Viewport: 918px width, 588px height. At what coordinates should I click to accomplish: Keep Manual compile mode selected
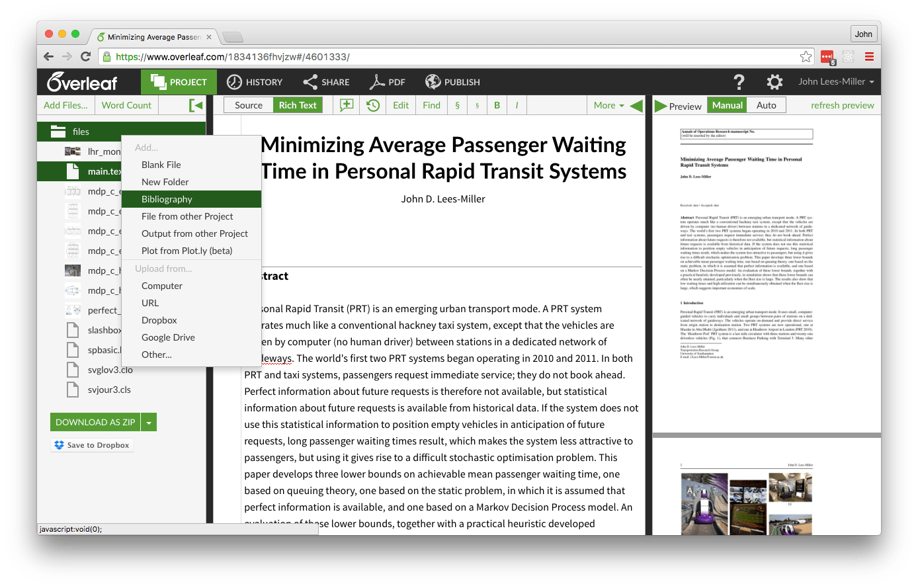tap(727, 105)
